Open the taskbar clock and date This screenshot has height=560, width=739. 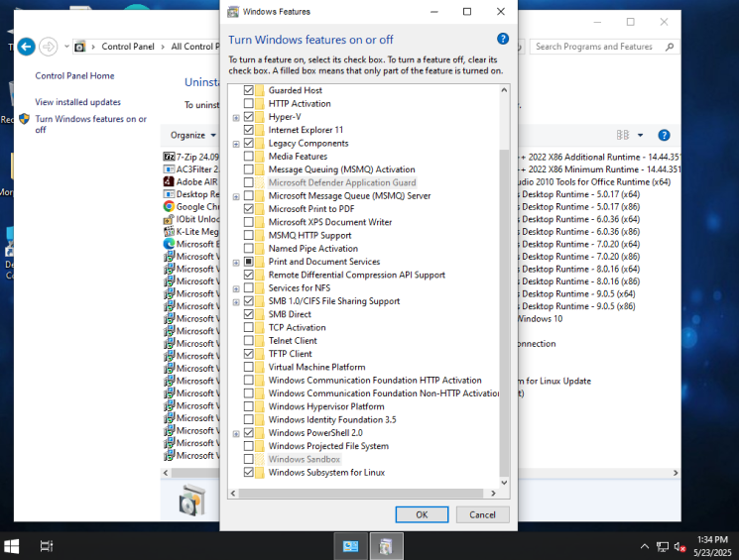[x=712, y=546]
